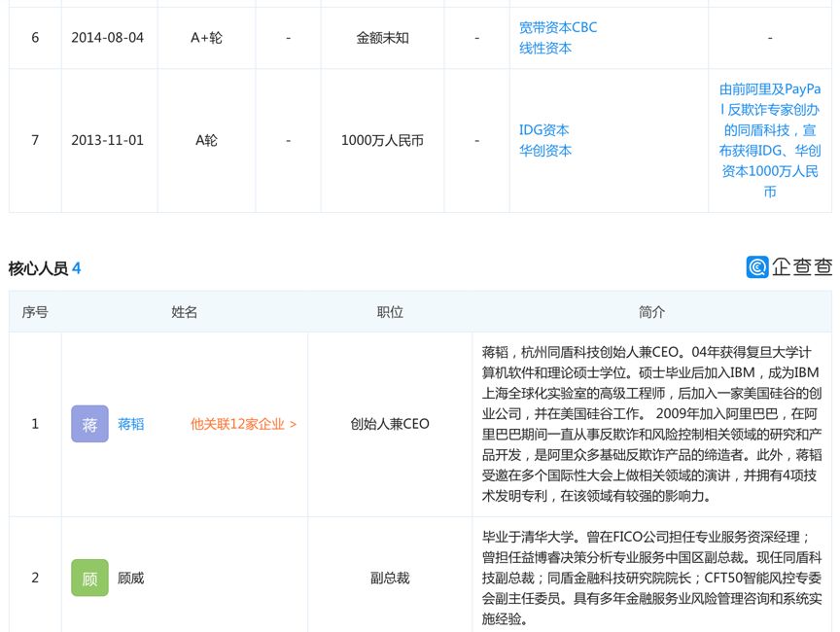
Task: Open the 由前阿里及PayPal反欺诈专家 news link
Action: (x=770, y=140)
